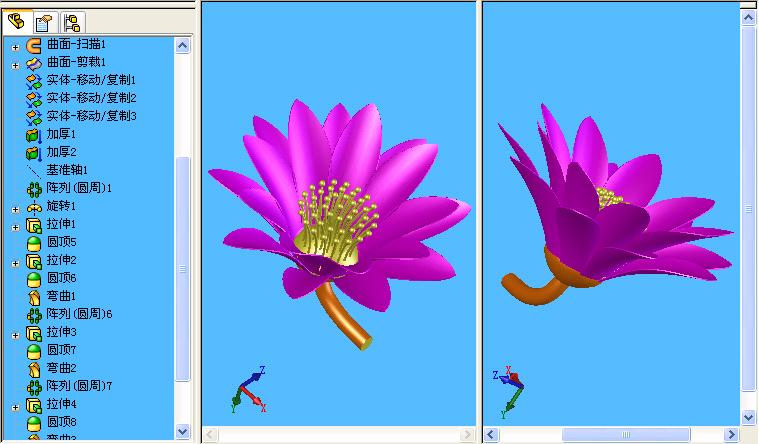Image resolution: width=759 pixels, height=444 pixels.
Task: Click the 实体-移动/复制2 icon
Action: [x=34, y=99]
